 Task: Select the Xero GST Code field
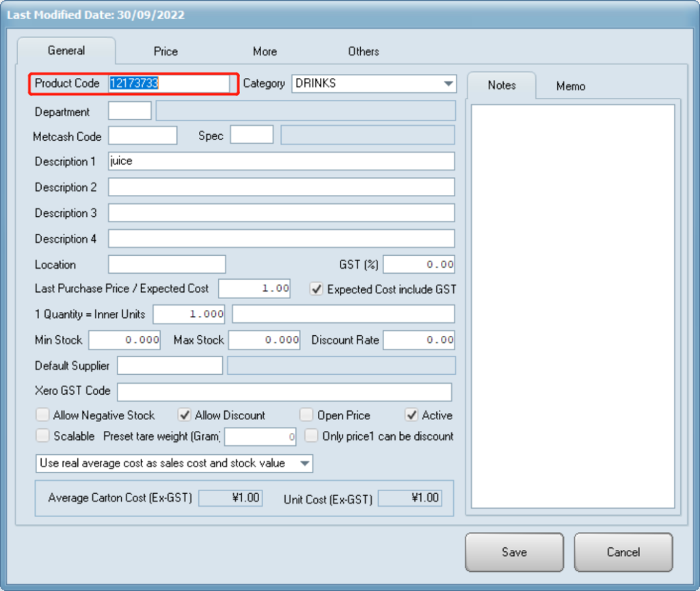(284, 392)
